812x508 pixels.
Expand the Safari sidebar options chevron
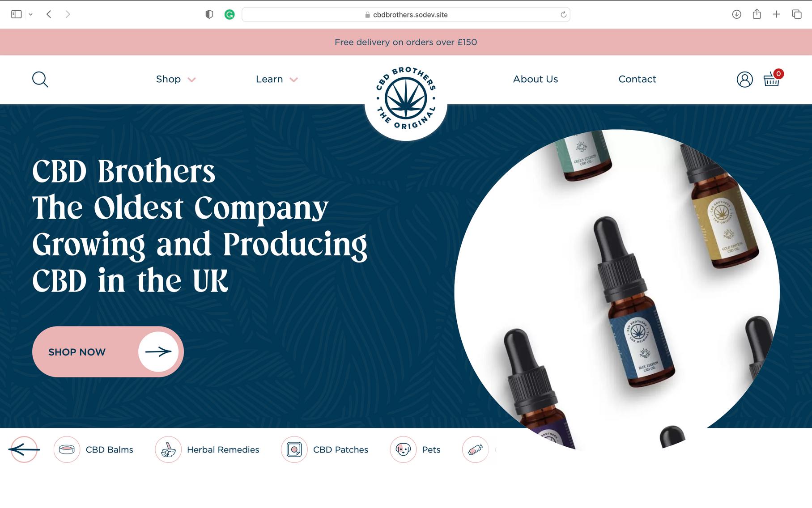pos(30,14)
